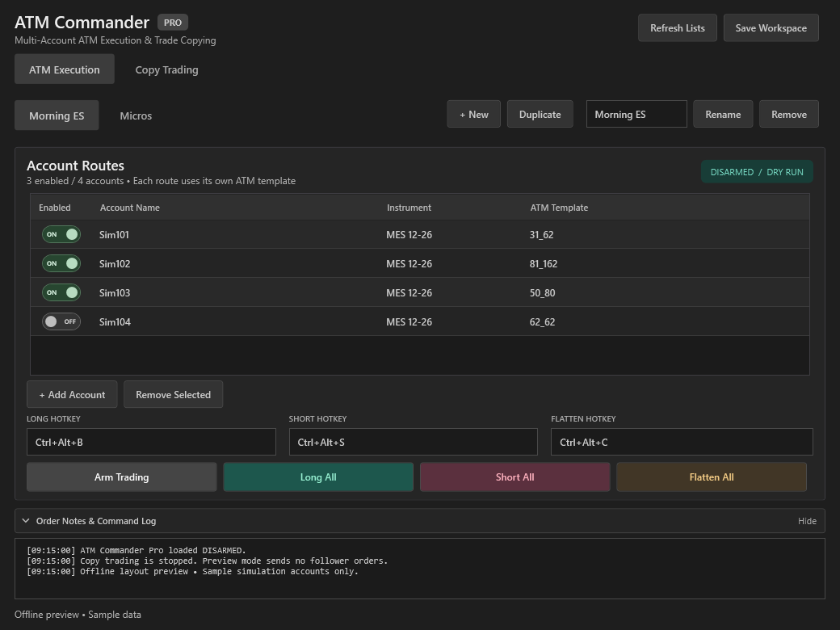Select the Micros profile tab
840x630 pixels.
click(136, 115)
